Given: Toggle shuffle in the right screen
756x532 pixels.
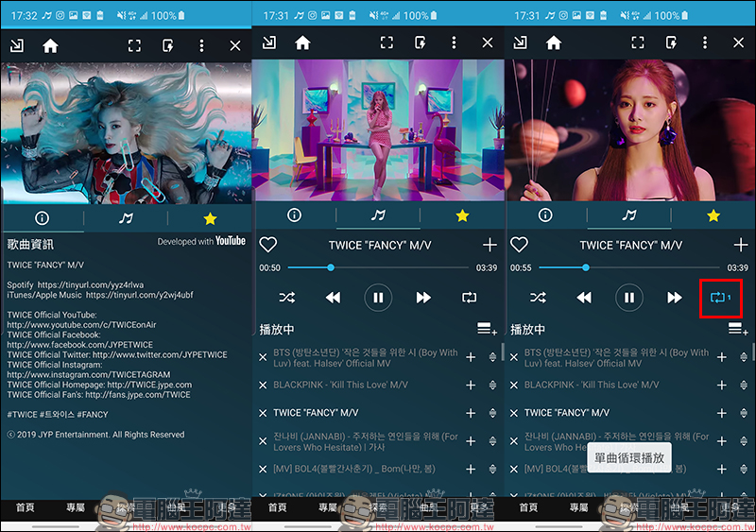Looking at the screenshot, I should [538, 298].
